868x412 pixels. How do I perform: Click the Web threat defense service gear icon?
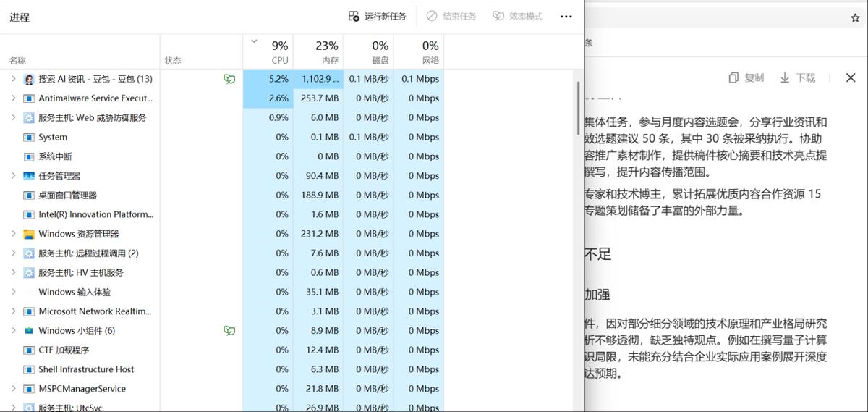[x=29, y=117]
